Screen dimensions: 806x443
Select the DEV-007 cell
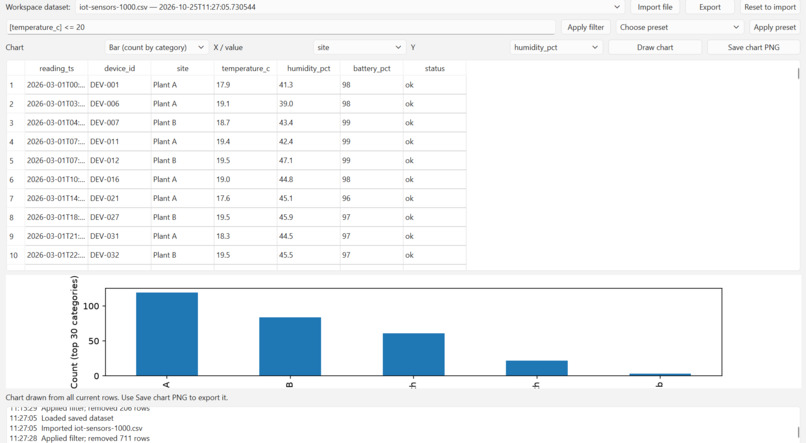click(119, 123)
